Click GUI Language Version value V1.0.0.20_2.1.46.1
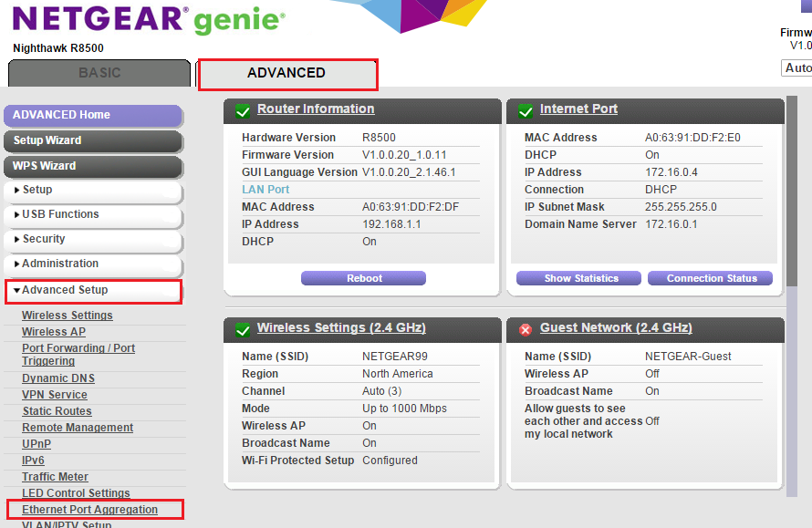812x528 pixels. 409,172
